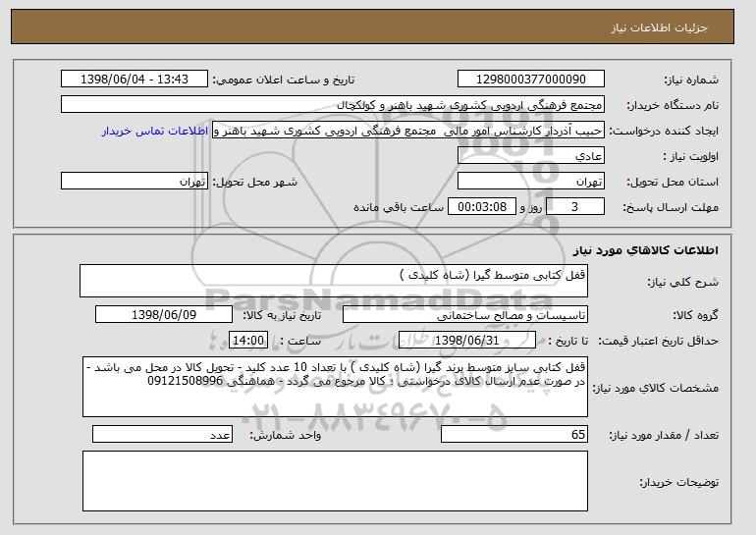
Task: Click the public announcement date and time field
Action: point(135,80)
